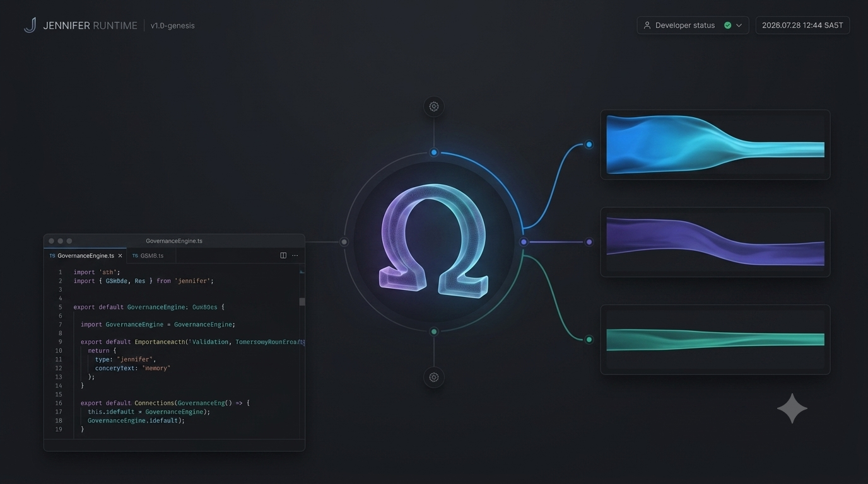Screen dimensions: 868x484
Task: Click the glowing Omega symbol
Action: [x=434, y=241]
